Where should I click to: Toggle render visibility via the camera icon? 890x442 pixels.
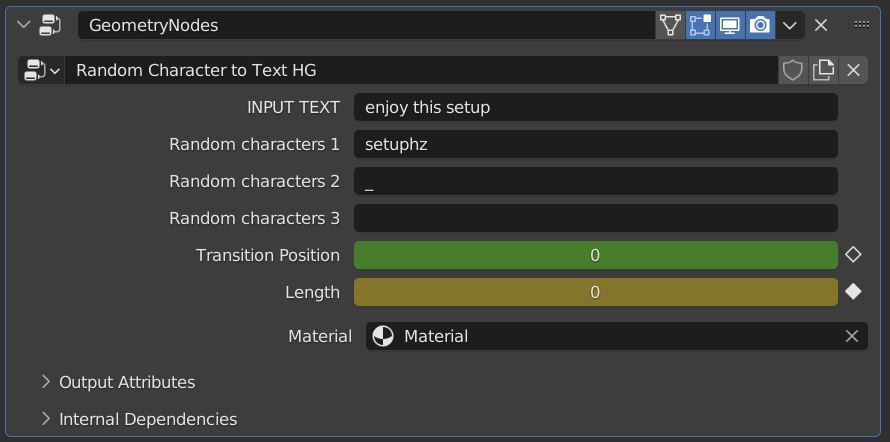click(760, 25)
